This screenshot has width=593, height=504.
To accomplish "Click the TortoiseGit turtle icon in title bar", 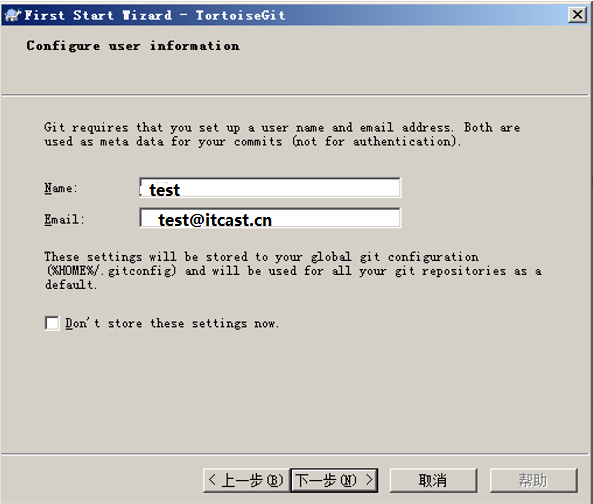I will tap(12, 15).
